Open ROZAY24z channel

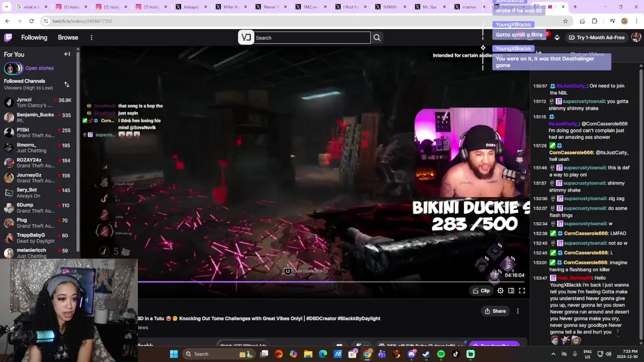[38, 163]
